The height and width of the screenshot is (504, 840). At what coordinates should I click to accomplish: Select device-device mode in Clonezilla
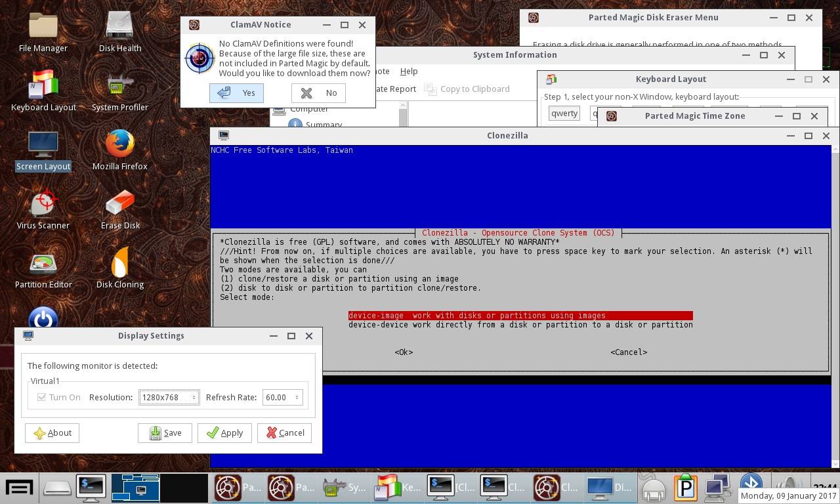point(520,325)
